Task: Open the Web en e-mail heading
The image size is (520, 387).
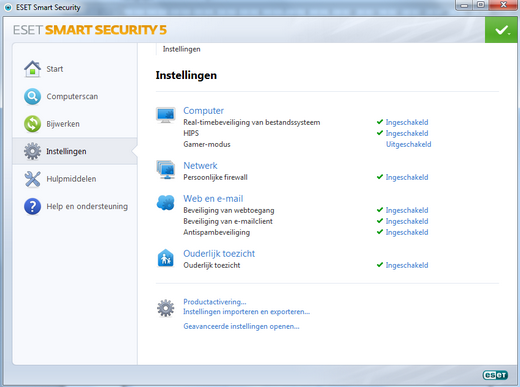Action: tap(213, 199)
